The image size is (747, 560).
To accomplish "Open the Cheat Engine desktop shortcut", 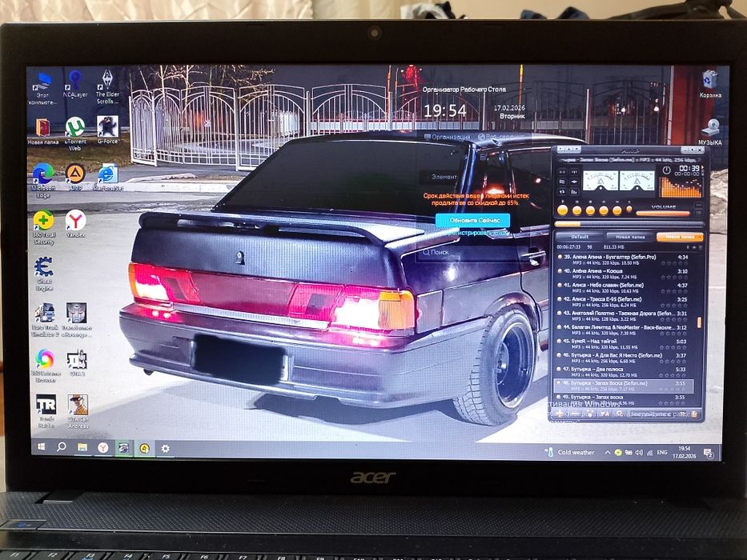I will pyautogui.click(x=44, y=274).
